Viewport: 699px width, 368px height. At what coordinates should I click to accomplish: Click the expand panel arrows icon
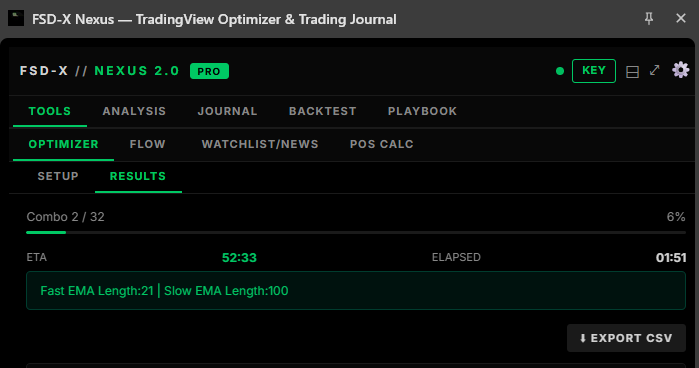pos(654,70)
